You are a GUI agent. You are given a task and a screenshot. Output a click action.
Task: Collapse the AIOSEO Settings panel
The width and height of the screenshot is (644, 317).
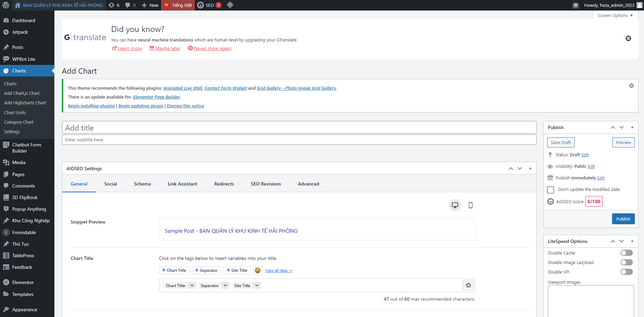(x=530, y=169)
